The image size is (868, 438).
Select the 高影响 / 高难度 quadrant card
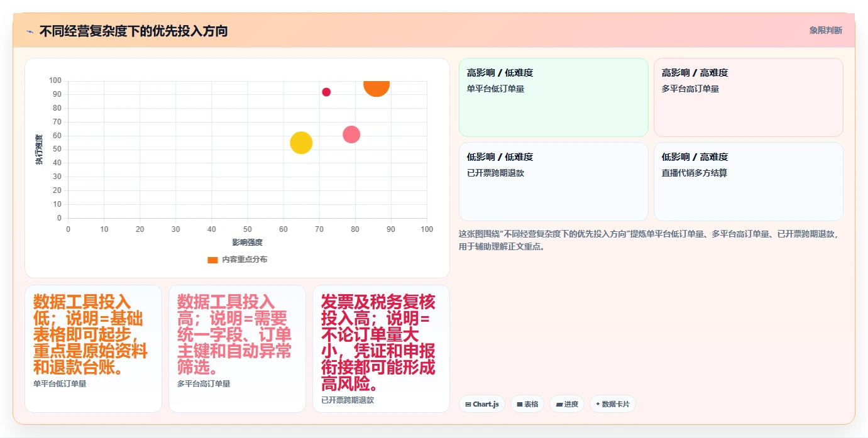pyautogui.click(x=748, y=97)
